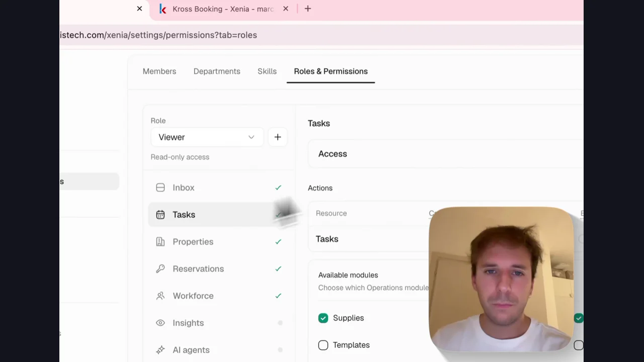Open the Reservations permissions section
The image size is (644, 362).
219,269
